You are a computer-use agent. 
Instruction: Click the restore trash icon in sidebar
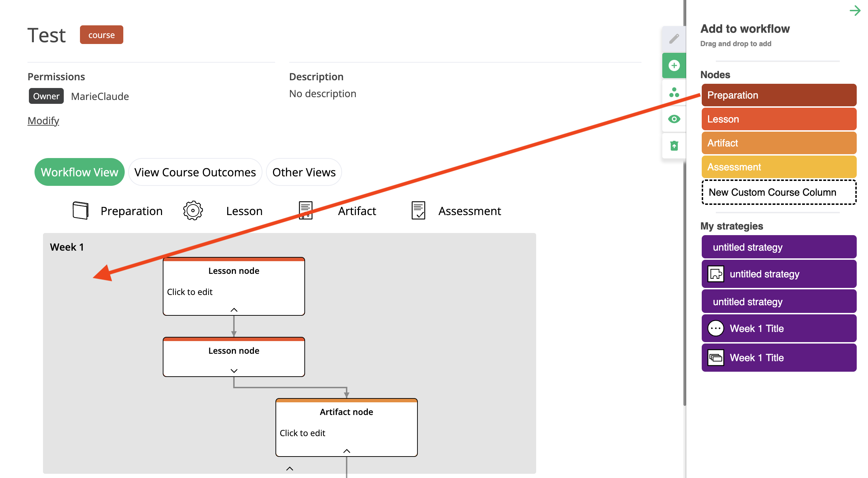(x=674, y=145)
